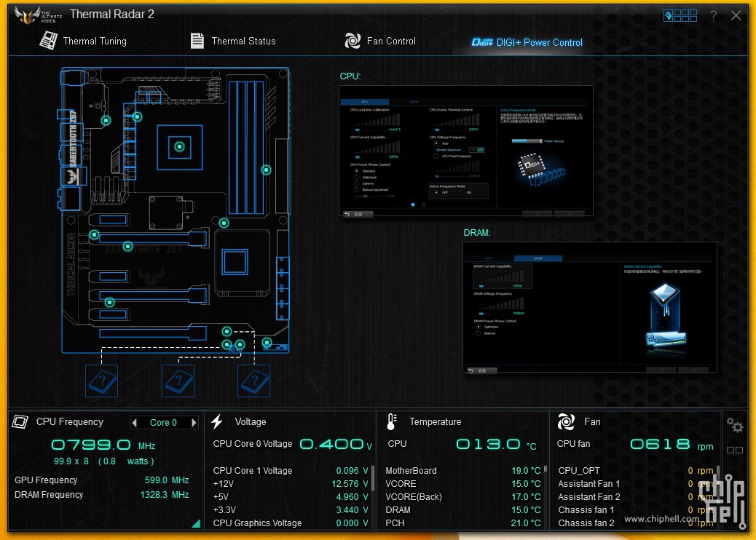Image resolution: width=756 pixels, height=540 pixels.
Task: Click the Fan Control fan icon
Action: click(x=353, y=41)
